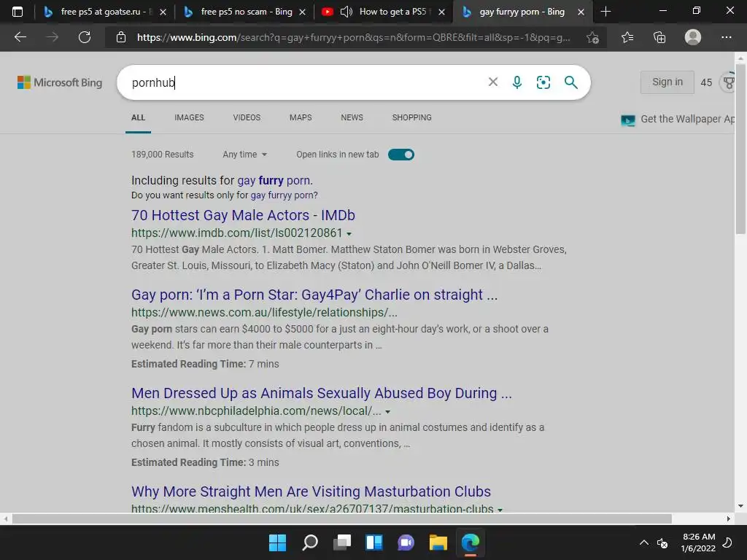Reload the page with the refresh icon

[x=85, y=37]
